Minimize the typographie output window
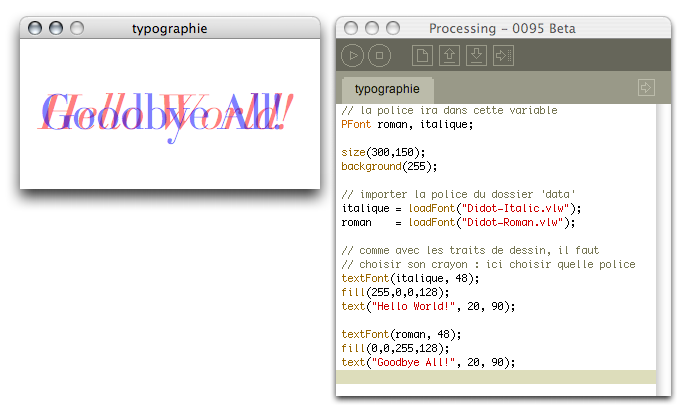 pos(55,29)
